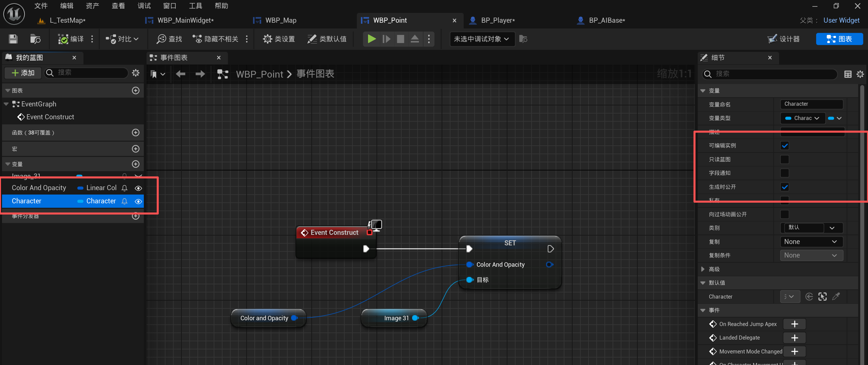Open My Blueprint panel settings gear
The width and height of the screenshot is (868, 365).
[x=136, y=73]
